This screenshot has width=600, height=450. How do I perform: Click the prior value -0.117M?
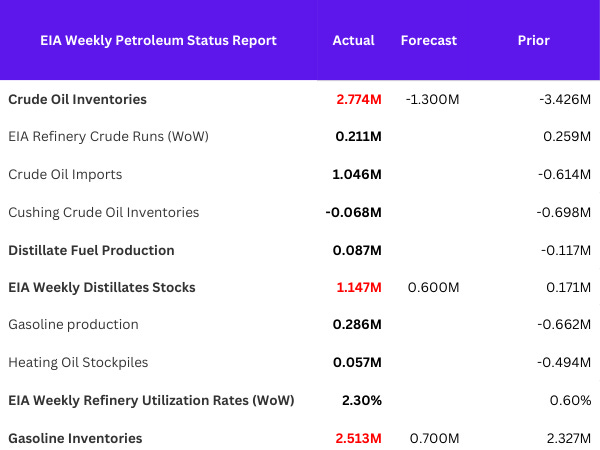(x=566, y=250)
